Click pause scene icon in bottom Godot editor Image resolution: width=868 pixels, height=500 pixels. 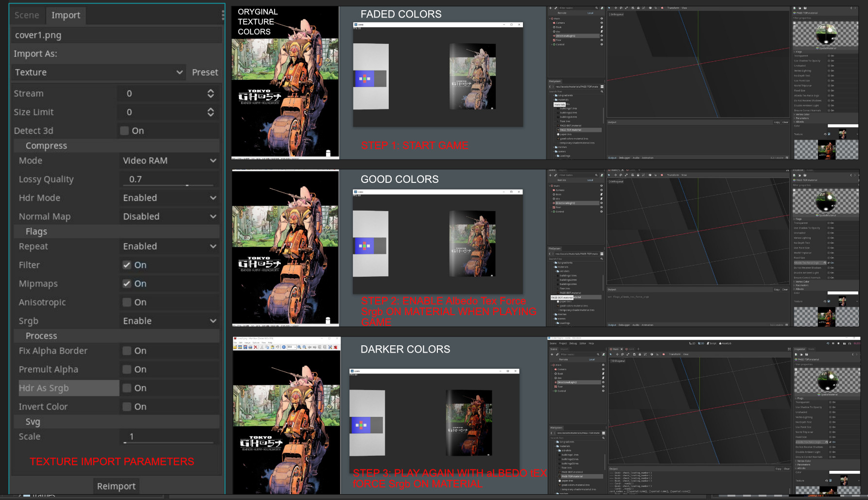833,343
